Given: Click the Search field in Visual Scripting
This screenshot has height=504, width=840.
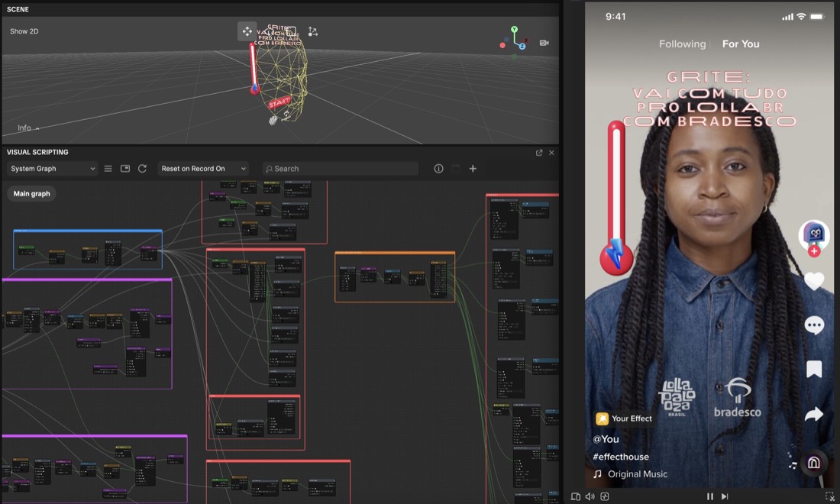Looking at the screenshot, I should tap(341, 169).
